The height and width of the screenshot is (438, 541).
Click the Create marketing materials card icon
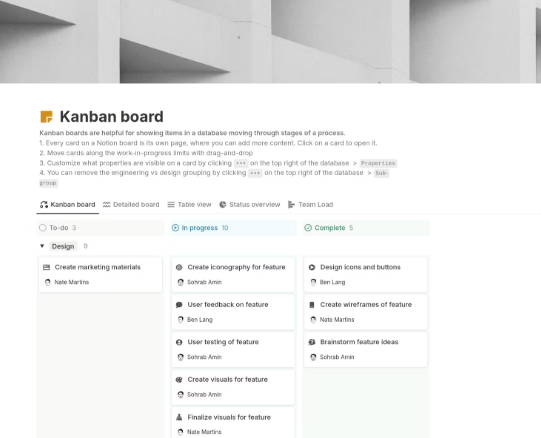pos(47,267)
